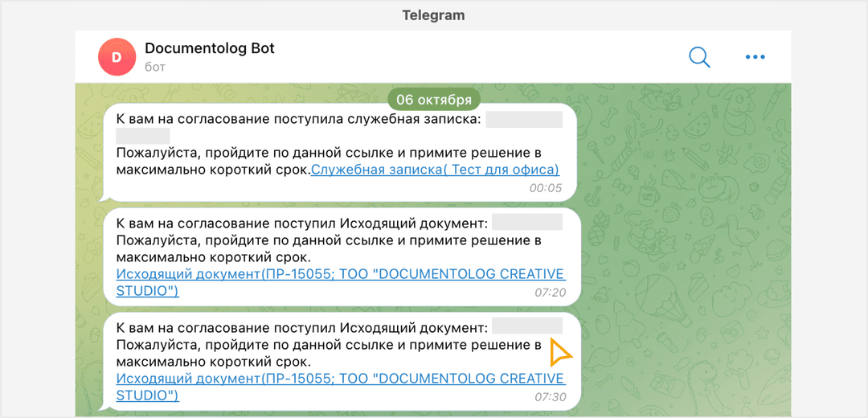Screen dimensions: 868x418
Task: Click the 07:20 timestamp on the second message
Action: pyautogui.click(x=551, y=293)
